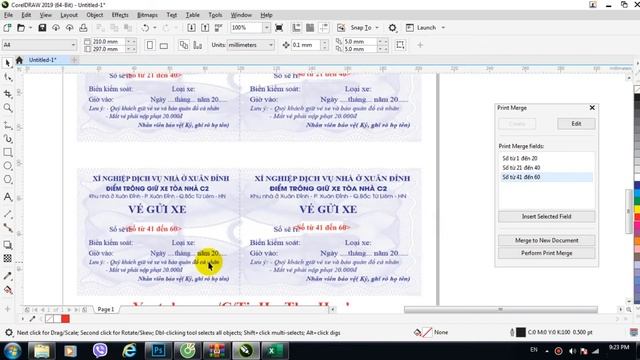The height and width of the screenshot is (360, 640).
Task: Toggle Show Rulers
Action: pyautogui.click(x=296, y=28)
